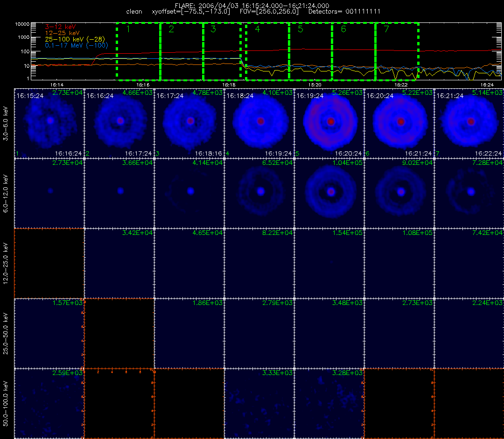This screenshot has width=504, height=439.
Task: Click the peak value '1.86E+03'
Action: tap(208, 303)
